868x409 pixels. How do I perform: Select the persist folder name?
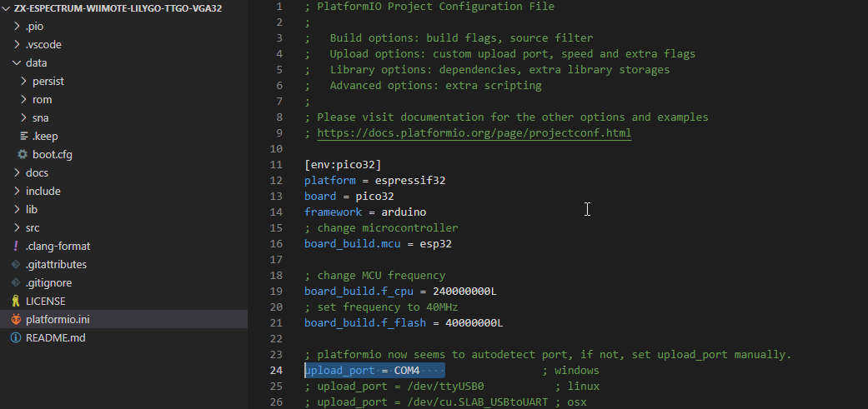tap(48, 82)
